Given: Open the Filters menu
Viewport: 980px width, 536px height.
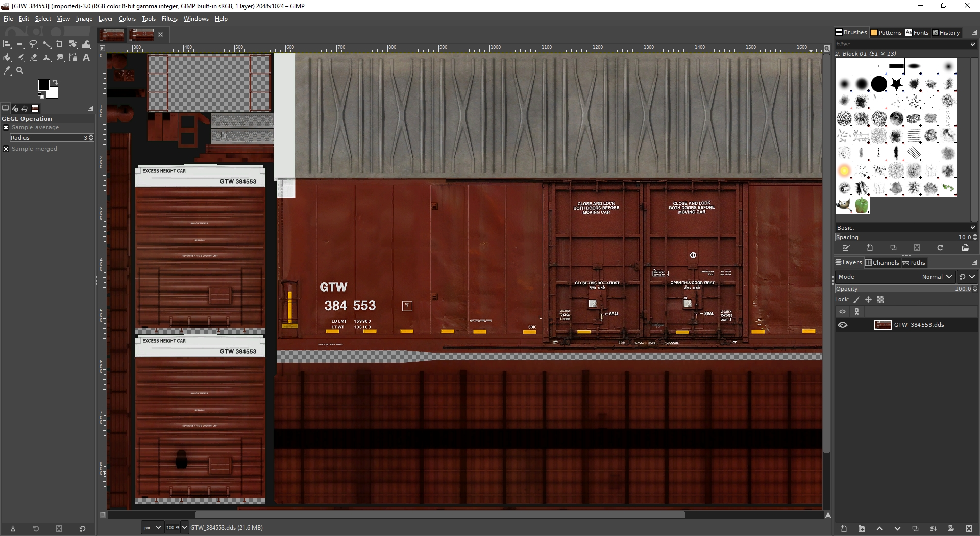Looking at the screenshot, I should coord(169,19).
